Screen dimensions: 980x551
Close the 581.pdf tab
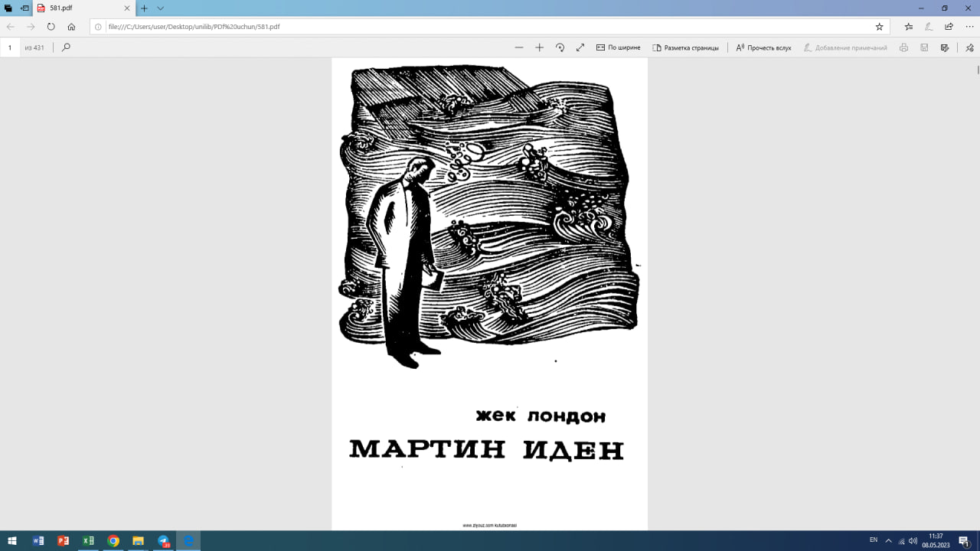pos(127,8)
